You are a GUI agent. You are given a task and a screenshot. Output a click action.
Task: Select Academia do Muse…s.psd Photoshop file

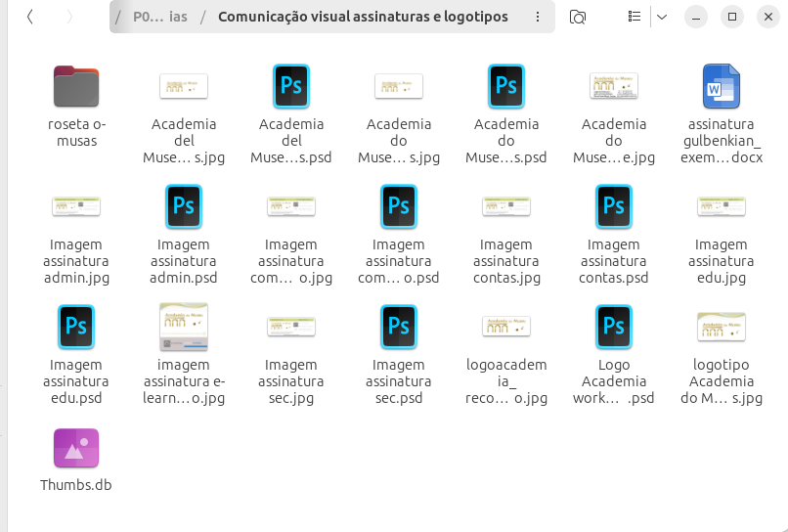[x=506, y=86]
